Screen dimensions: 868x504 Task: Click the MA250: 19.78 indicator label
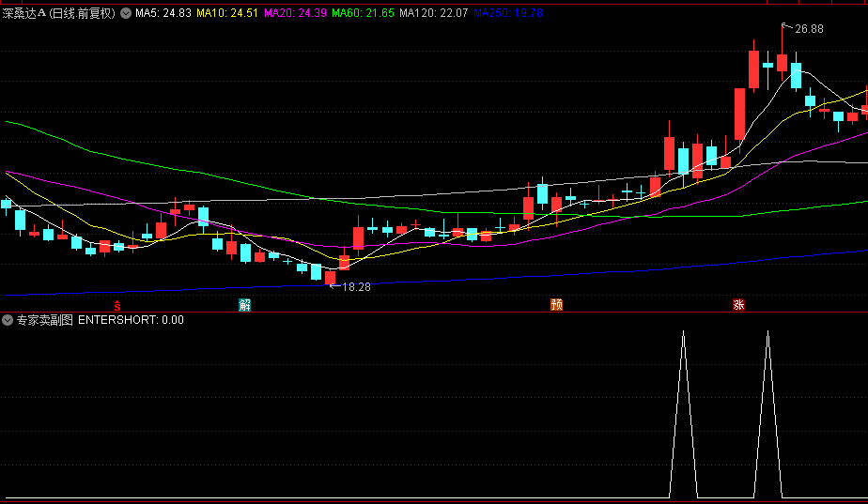point(508,13)
